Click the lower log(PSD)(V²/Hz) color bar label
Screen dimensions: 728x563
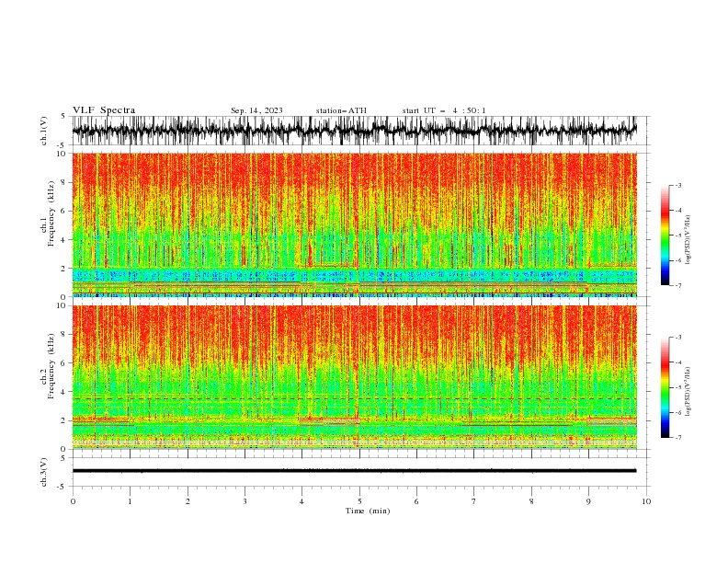[688, 392]
